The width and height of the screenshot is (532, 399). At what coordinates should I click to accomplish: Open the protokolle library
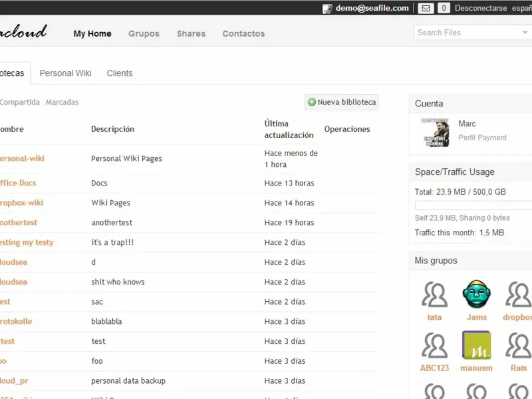click(16, 321)
